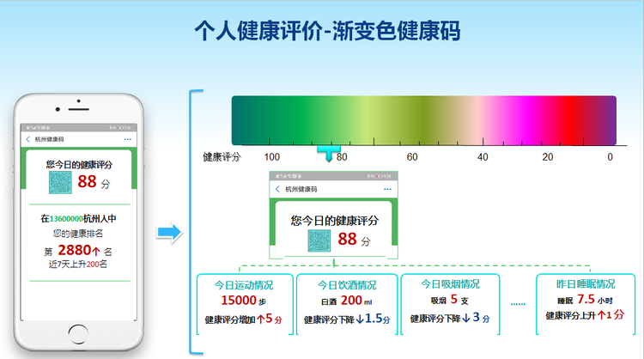Viewport: 644px width, 359px height.
Task: Click the 60 mark on the health score scale
Action: (412, 157)
